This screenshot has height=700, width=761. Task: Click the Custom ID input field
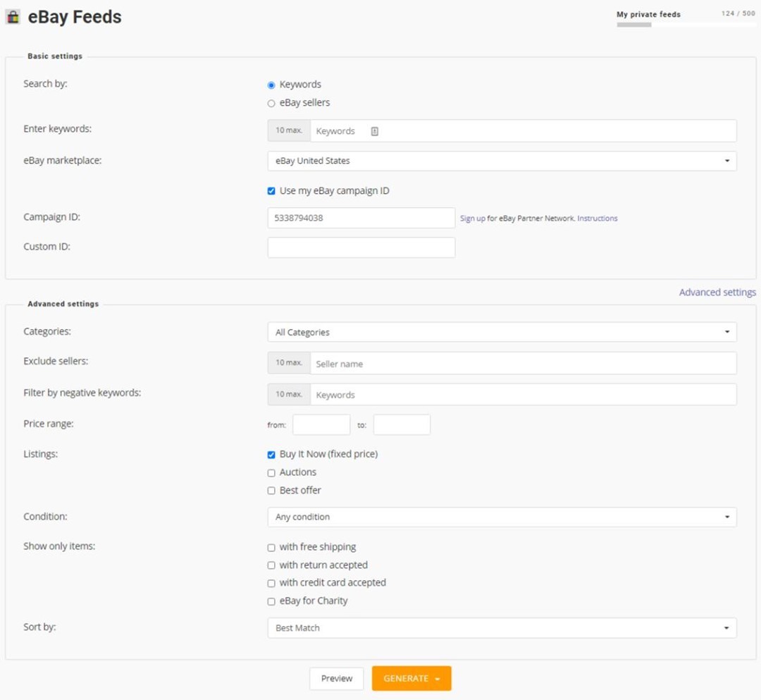point(361,247)
